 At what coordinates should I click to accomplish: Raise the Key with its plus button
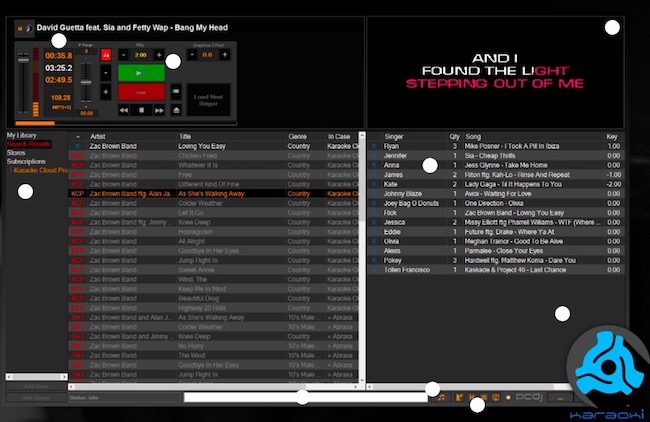pyautogui.click(x=159, y=55)
